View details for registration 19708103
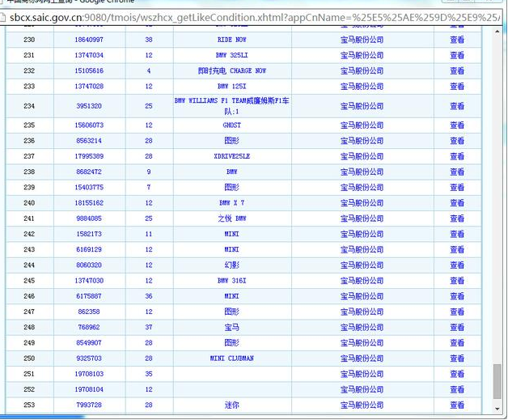508x420 pixels. click(x=457, y=375)
